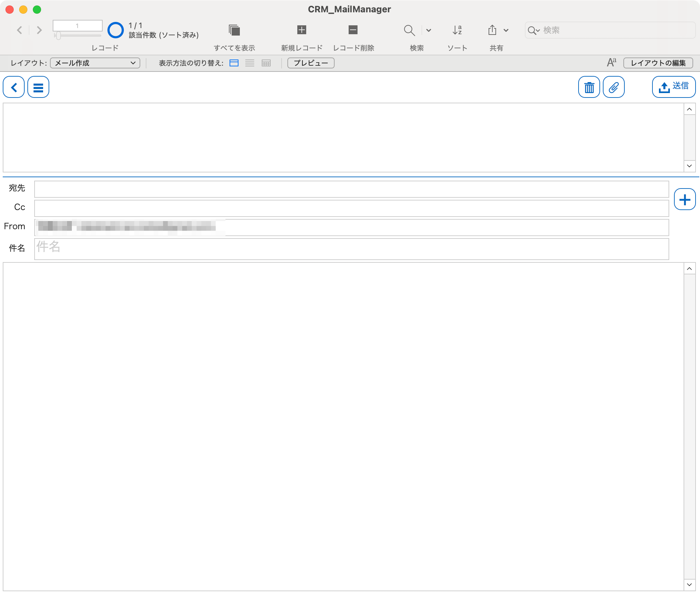Image resolution: width=700 pixels, height=596 pixels.
Task: Open the 検索 dropdown arrow
Action: (x=428, y=30)
